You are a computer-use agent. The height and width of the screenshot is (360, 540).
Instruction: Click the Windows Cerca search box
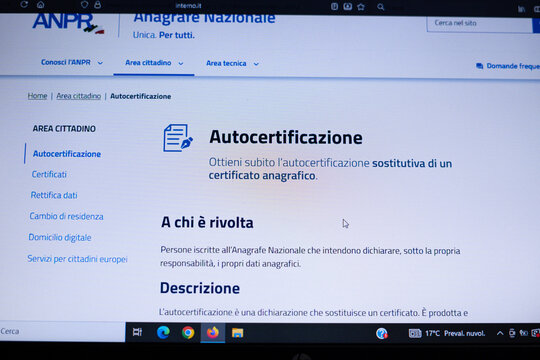(62, 331)
